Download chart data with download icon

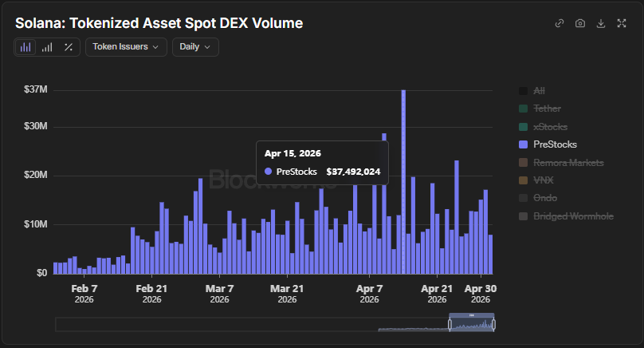click(601, 23)
